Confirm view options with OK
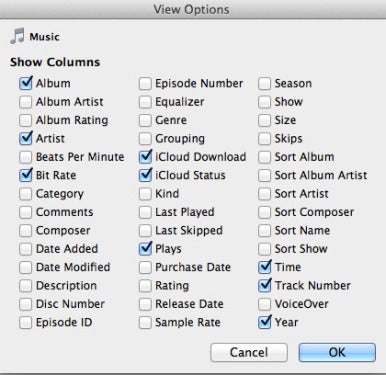This screenshot has width=386, height=375. (337, 352)
